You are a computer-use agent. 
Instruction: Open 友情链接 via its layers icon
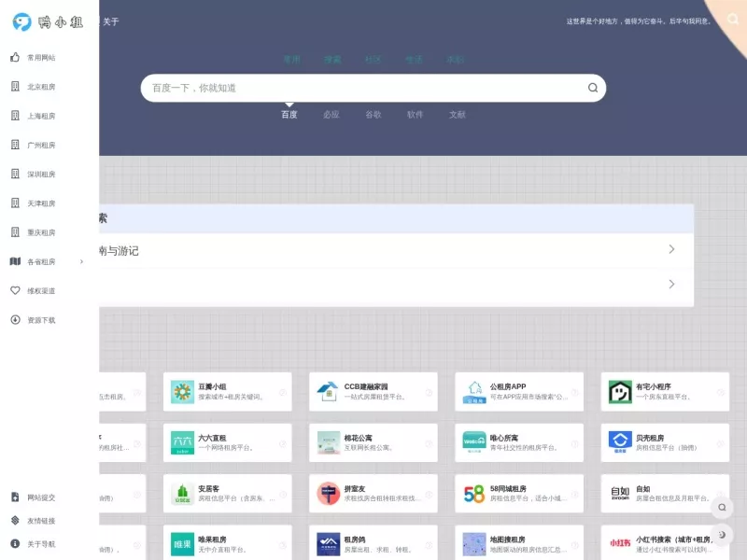point(15,521)
